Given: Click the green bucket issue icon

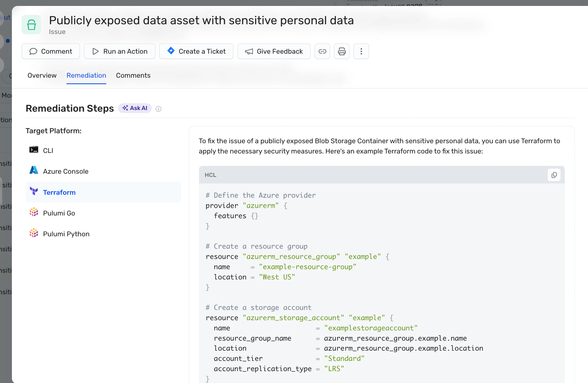Looking at the screenshot, I should 31,25.
